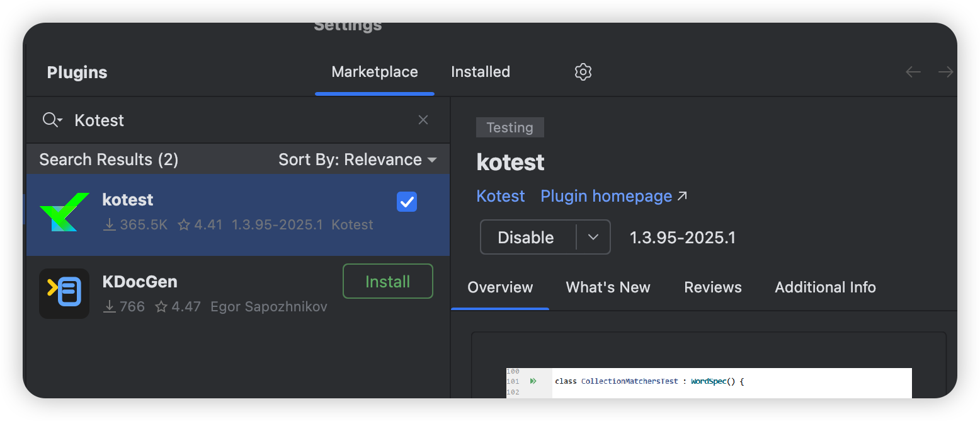Focus the plugin search field
Viewport: 980px width, 421px height.
(x=239, y=120)
